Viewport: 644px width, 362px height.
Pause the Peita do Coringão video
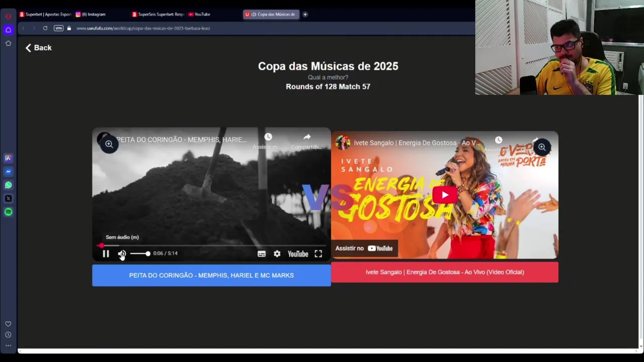pyautogui.click(x=106, y=254)
